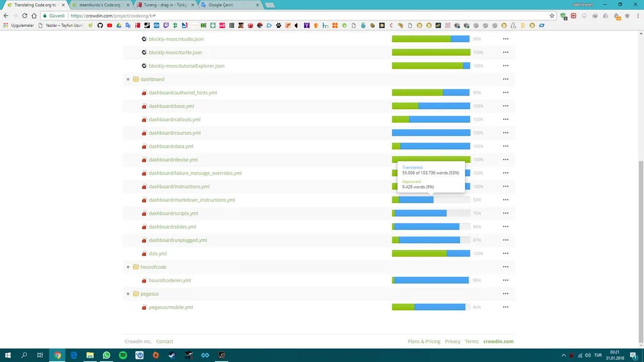Open the dashboard/unplugged.yml file

click(x=178, y=240)
